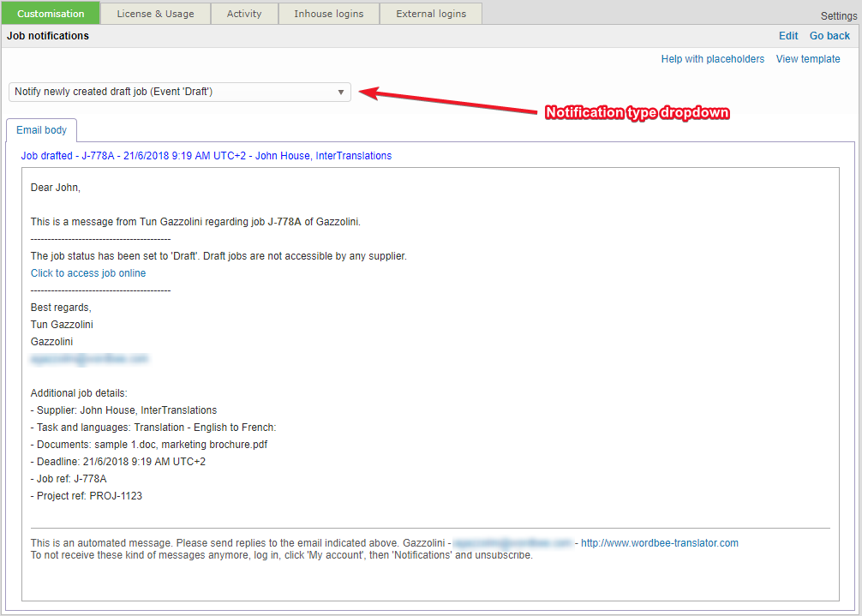862x616 pixels.
Task: Open the 'Job drafted - J-778A' subject link
Action: coord(206,155)
